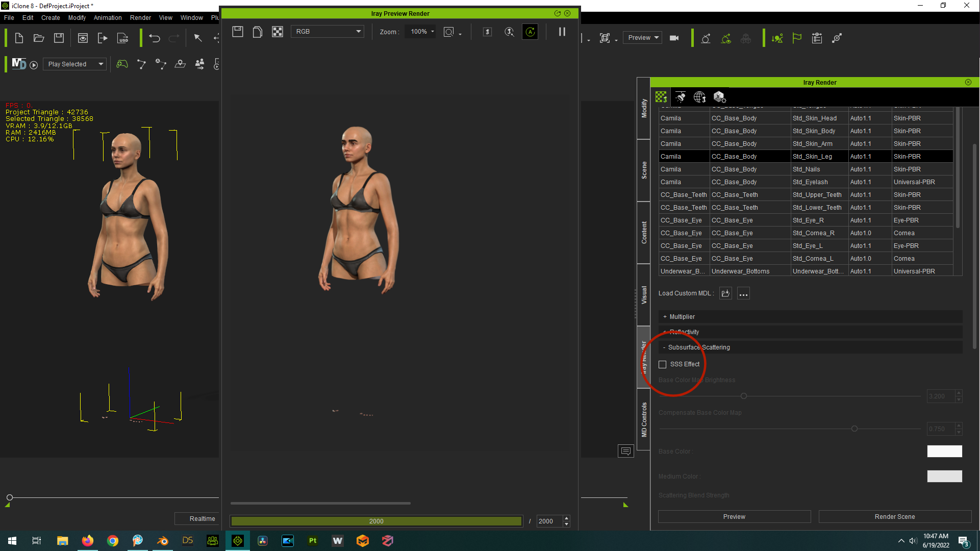Screen dimensions: 980x551
Task: Open the File menu
Action: 9,18
